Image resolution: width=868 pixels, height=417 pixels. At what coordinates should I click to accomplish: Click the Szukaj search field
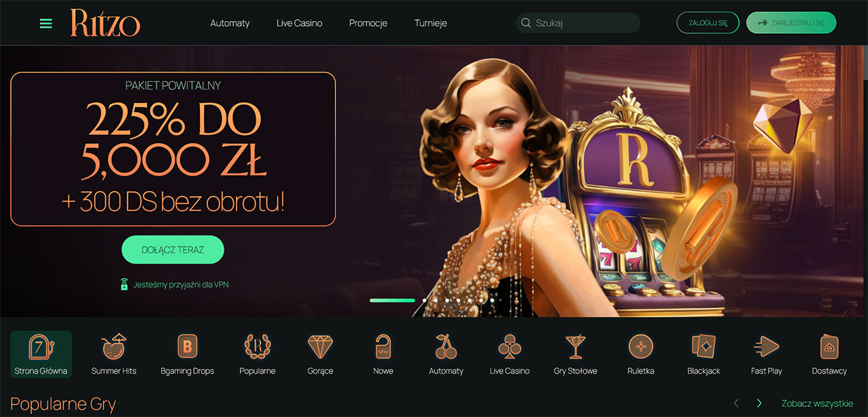[578, 23]
